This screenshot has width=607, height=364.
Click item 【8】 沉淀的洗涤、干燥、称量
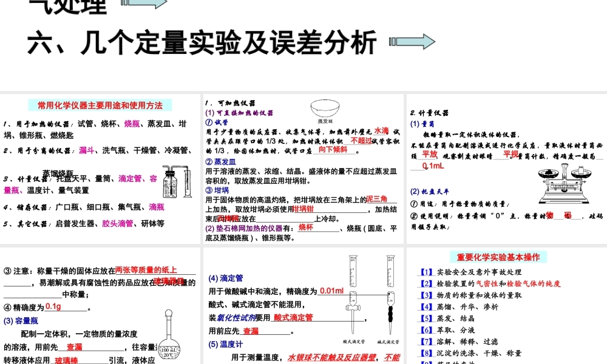click(471, 353)
